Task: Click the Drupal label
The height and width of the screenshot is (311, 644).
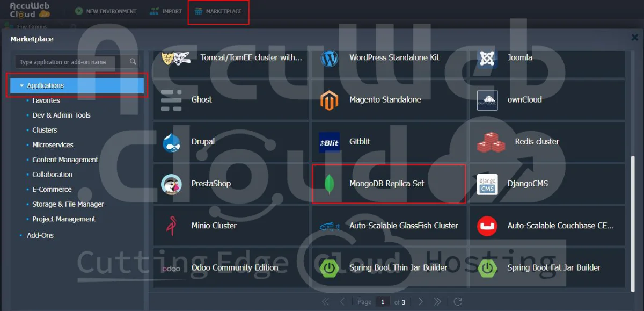Action: coord(203,142)
